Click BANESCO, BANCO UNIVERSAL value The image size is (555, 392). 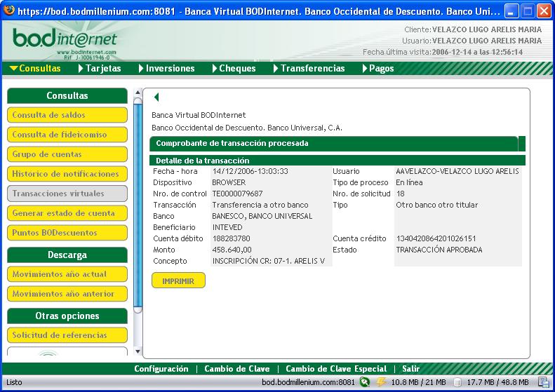[262, 216]
